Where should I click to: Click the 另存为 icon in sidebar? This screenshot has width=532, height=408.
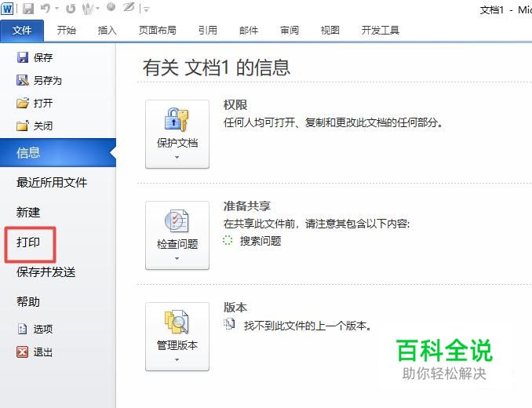click(x=23, y=80)
